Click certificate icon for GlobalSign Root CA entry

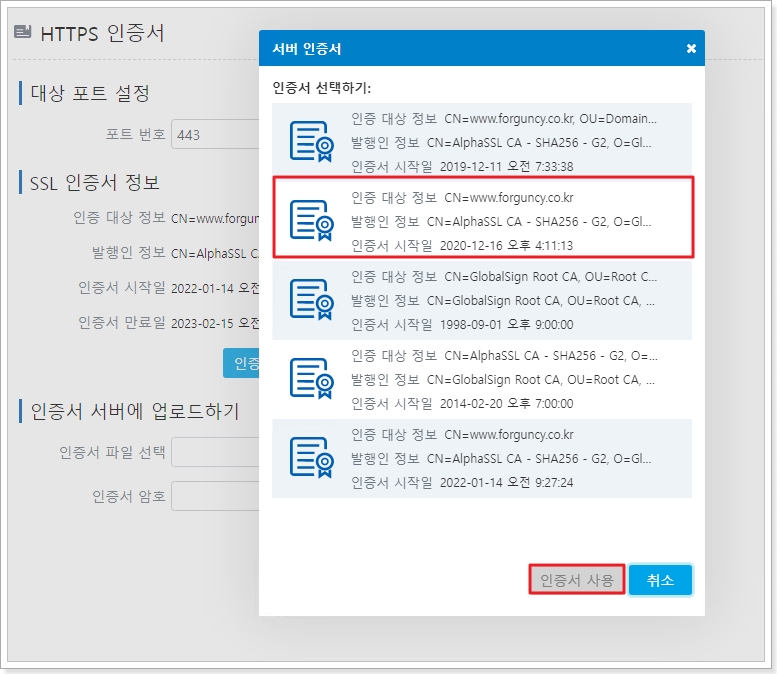(310, 298)
